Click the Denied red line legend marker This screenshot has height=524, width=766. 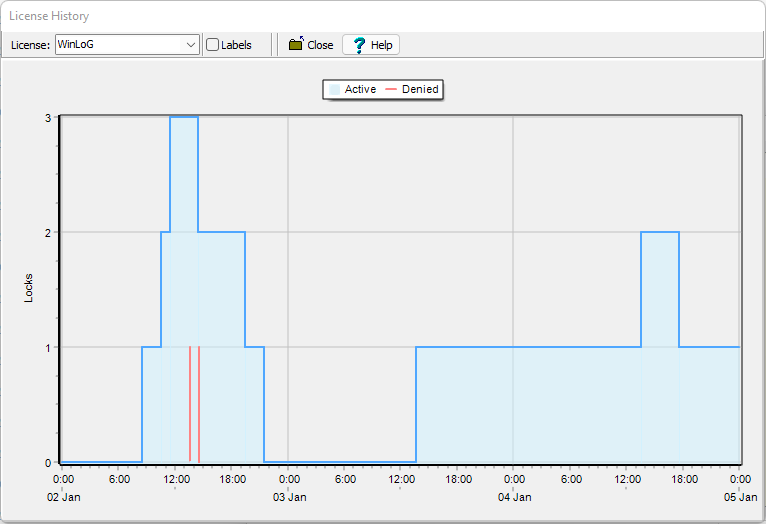[391, 90]
